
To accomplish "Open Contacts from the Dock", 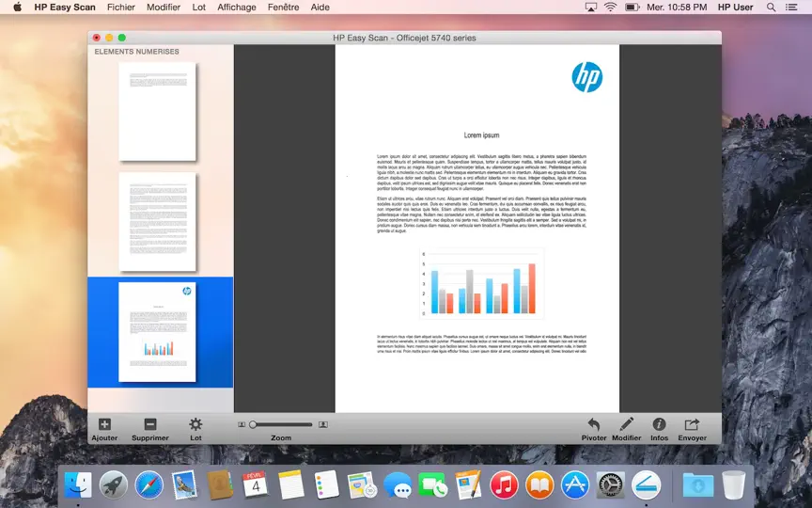I will 220,485.
